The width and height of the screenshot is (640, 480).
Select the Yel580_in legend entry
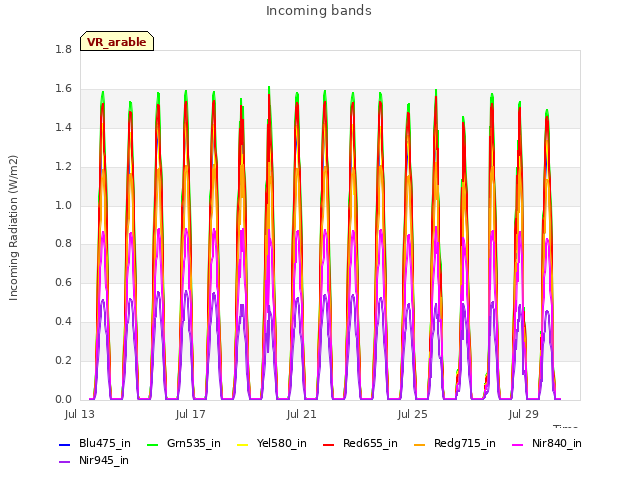[x=272, y=443]
